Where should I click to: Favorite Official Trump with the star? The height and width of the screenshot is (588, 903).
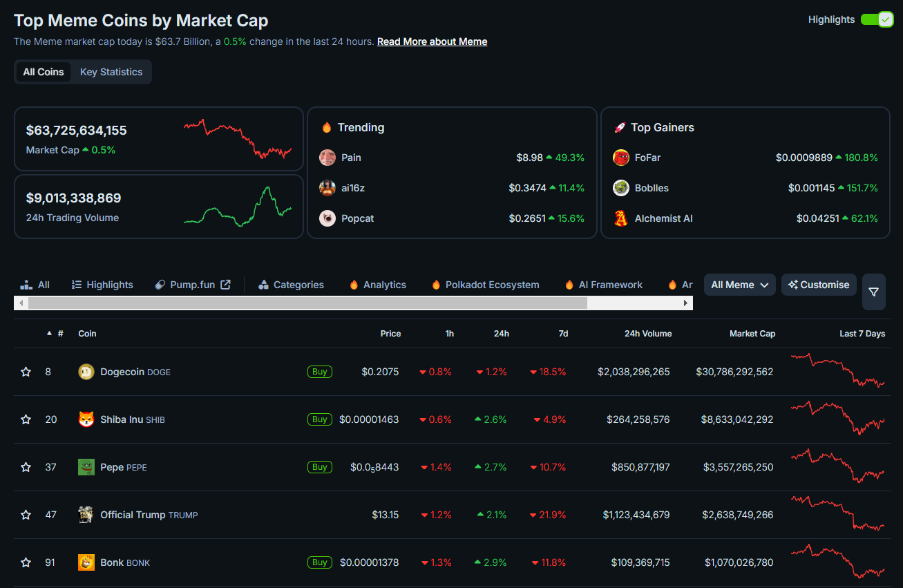coord(26,515)
